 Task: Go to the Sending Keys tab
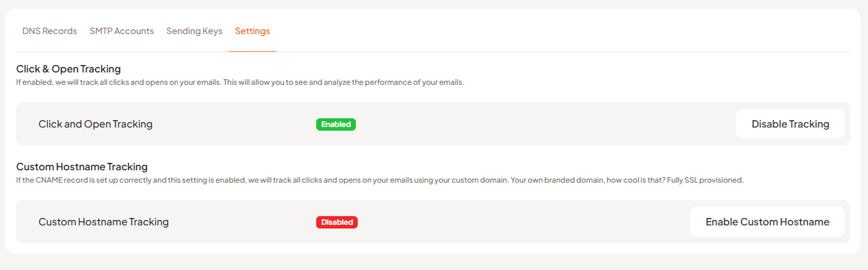[194, 31]
